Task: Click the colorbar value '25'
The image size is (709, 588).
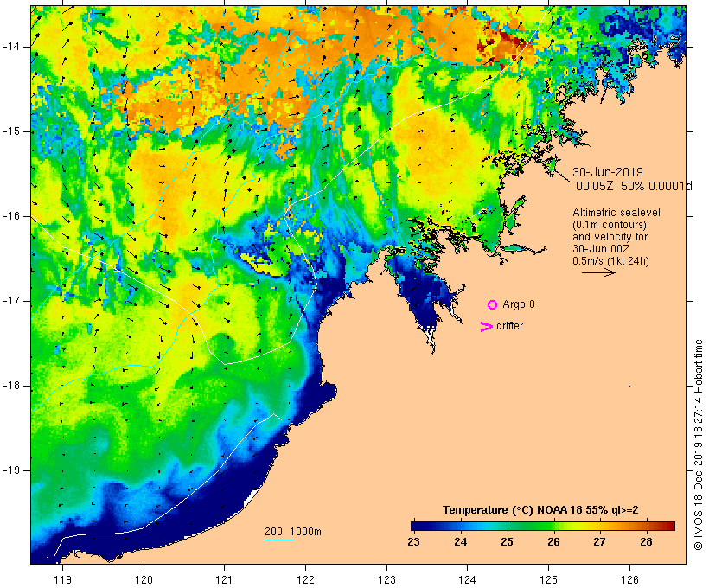Action: [507, 542]
